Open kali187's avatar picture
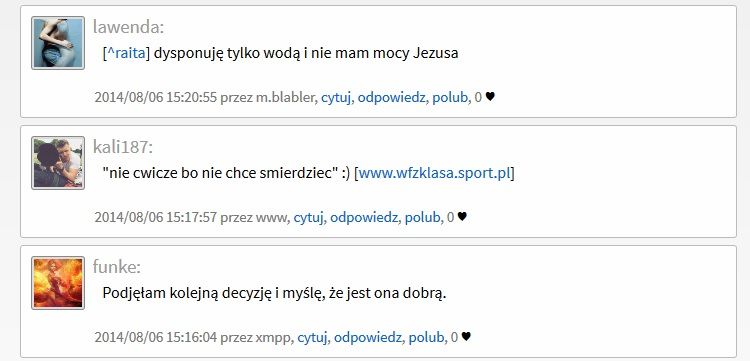750x361 pixels. (x=58, y=163)
